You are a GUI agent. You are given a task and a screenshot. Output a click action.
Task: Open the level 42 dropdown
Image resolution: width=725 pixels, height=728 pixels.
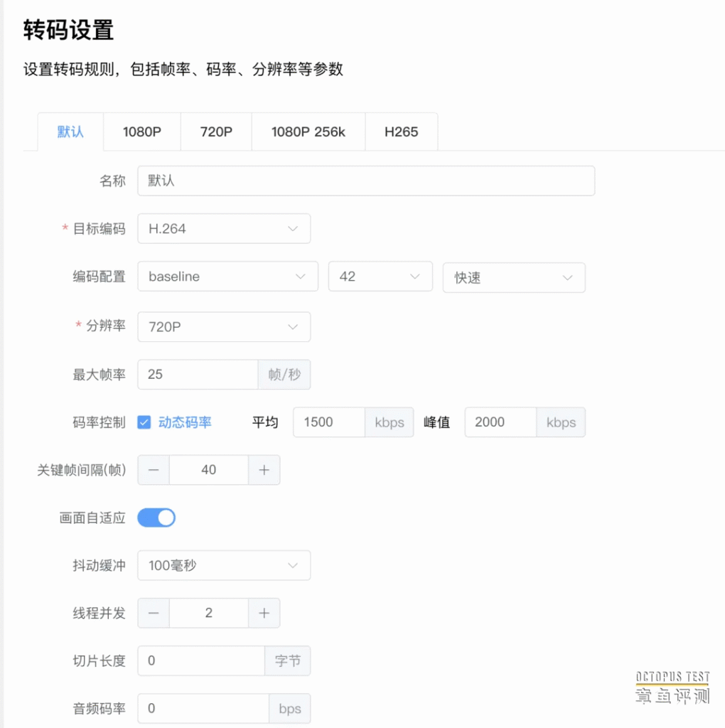pos(380,277)
